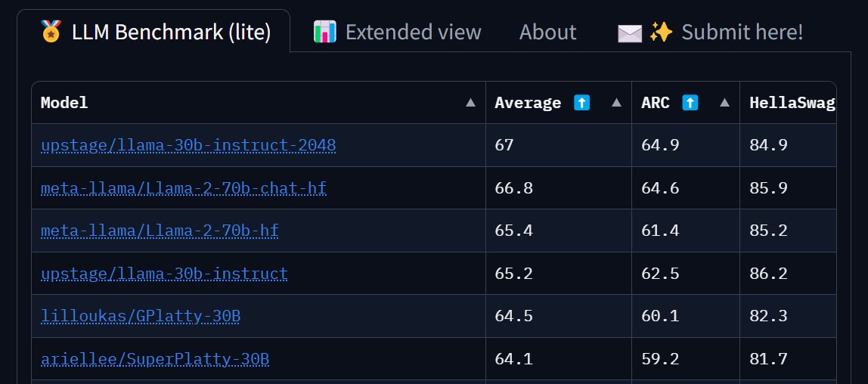Select the Average cell showing 67
The image size is (868, 384).
click(559, 146)
